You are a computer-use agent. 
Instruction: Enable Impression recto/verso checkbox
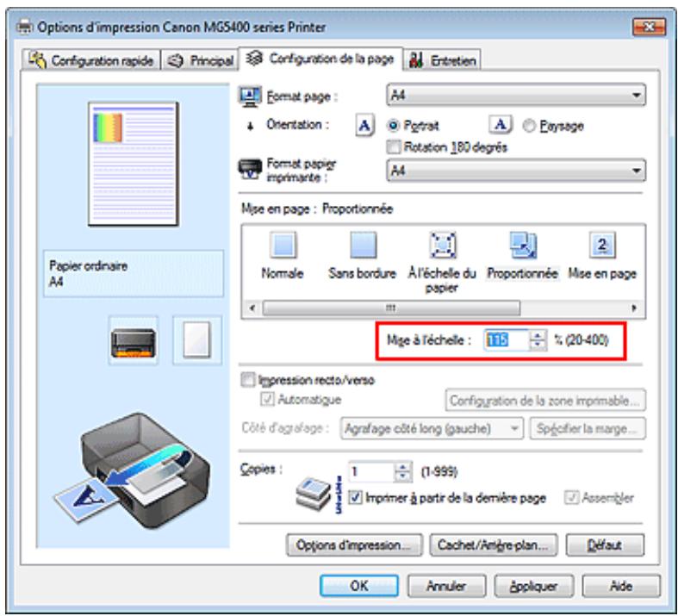coord(248,380)
